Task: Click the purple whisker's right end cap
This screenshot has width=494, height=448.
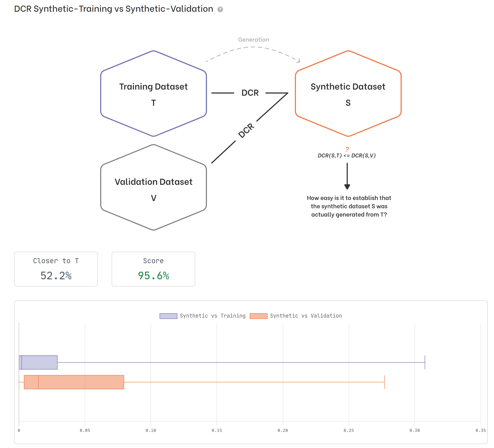Action: click(425, 362)
